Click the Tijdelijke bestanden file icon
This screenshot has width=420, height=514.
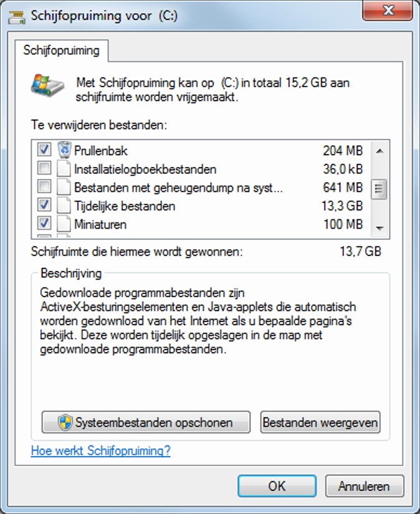coord(65,206)
